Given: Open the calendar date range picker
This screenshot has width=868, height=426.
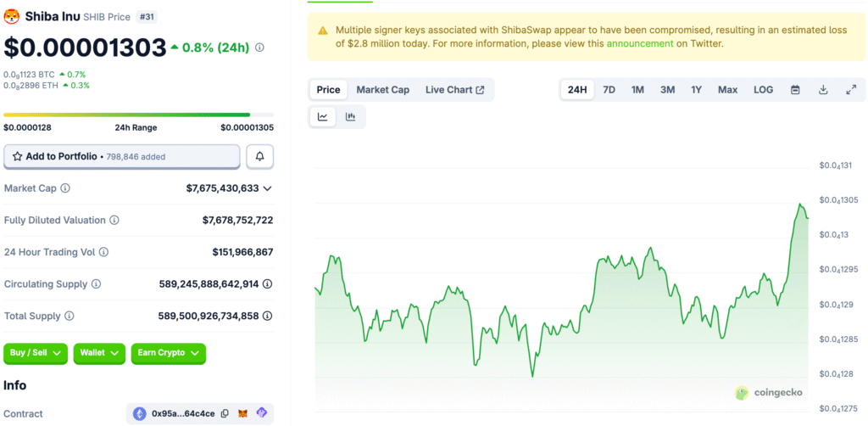Looking at the screenshot, I should (x=795, y=90).
